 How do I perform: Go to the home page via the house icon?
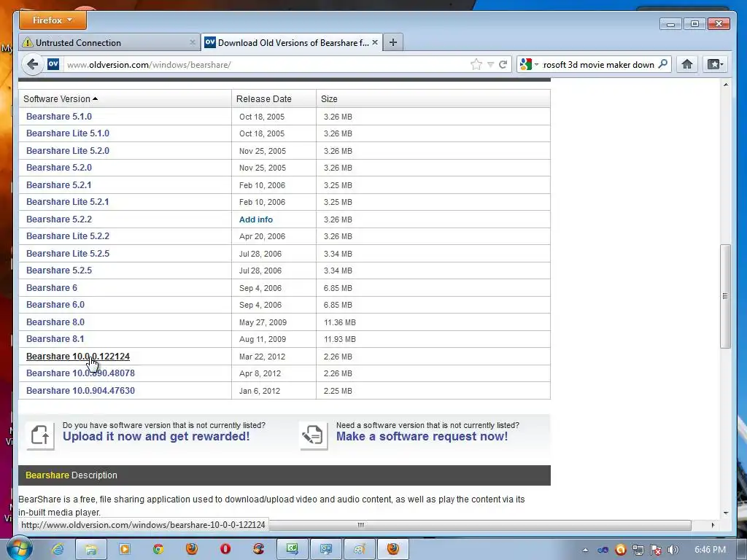687,64
